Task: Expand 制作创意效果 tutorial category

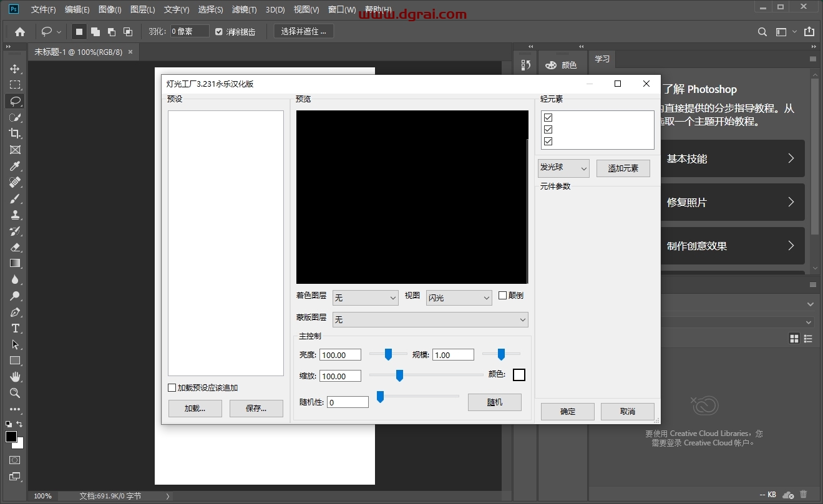Action: click(733, 246)
